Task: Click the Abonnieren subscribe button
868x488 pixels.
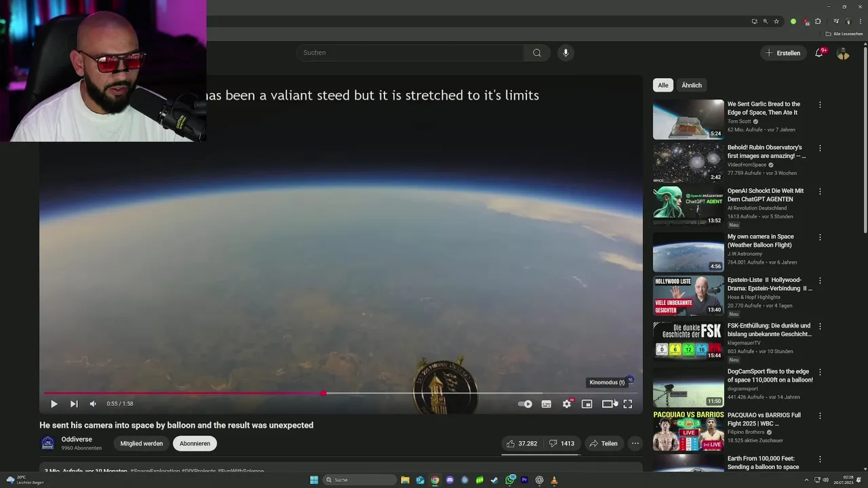Action: point(195,443)
